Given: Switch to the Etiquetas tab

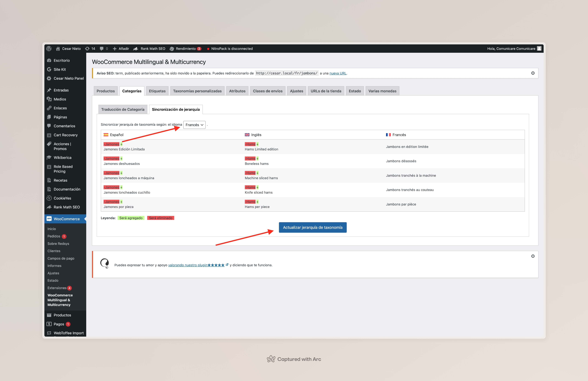Looking at the screenshot, I should coord(157,91).
